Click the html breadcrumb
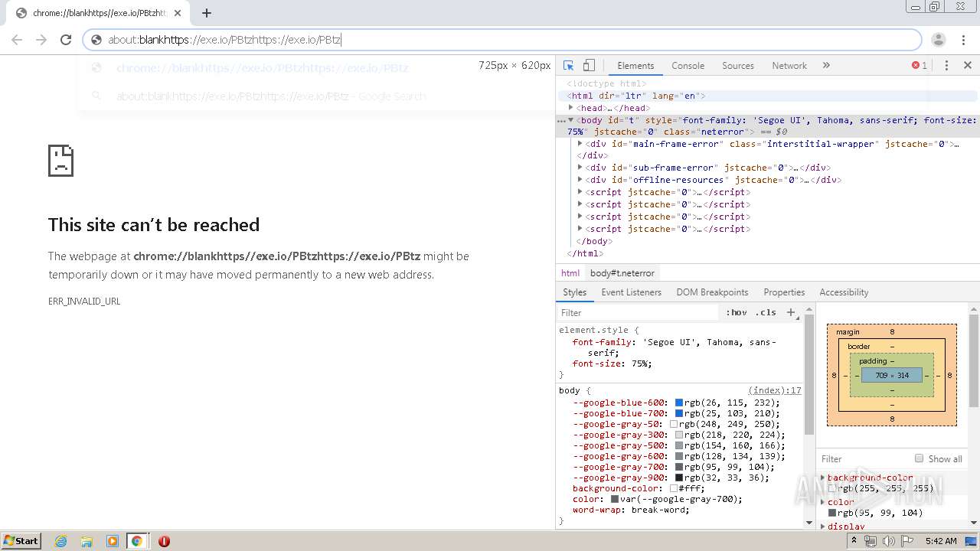The width and height of the screenshot is (980, 551). point(570,273)
